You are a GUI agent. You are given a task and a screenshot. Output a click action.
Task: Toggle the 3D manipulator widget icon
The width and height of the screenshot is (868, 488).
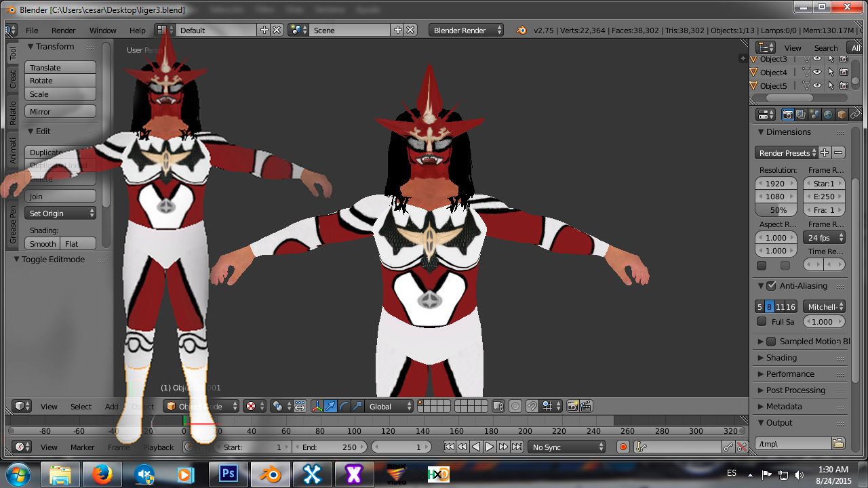tap(317, 406)
